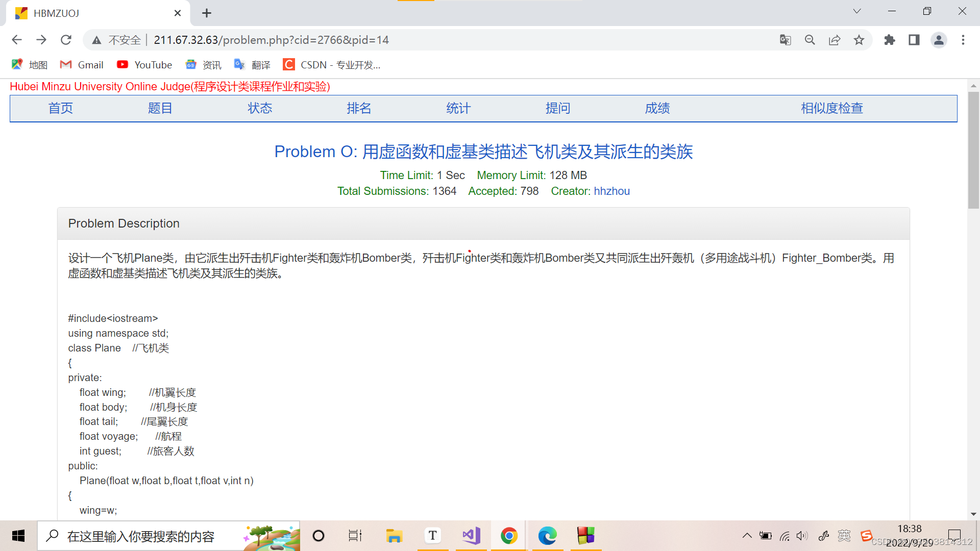Toggle the 英 input language indicator
The width and height of the screenshot is (980, 551).
844,536
